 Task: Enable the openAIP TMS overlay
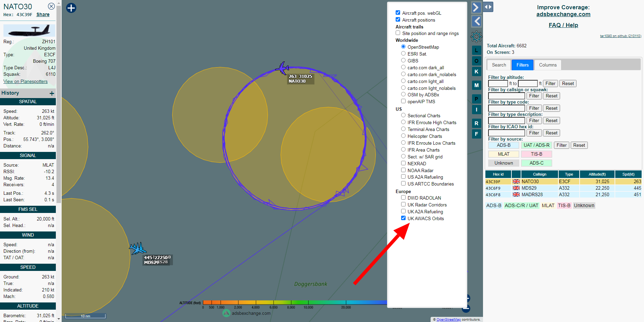(403, 101)
